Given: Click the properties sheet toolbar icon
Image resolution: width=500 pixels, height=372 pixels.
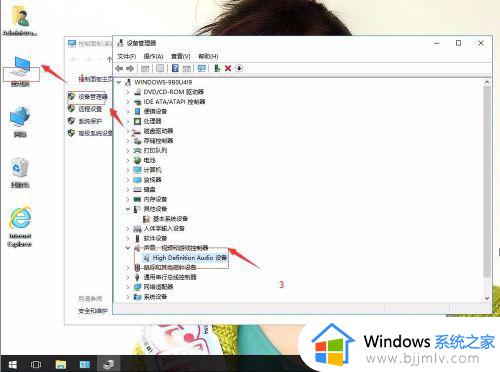Looking at the screenshot, I should pos(160,69).
